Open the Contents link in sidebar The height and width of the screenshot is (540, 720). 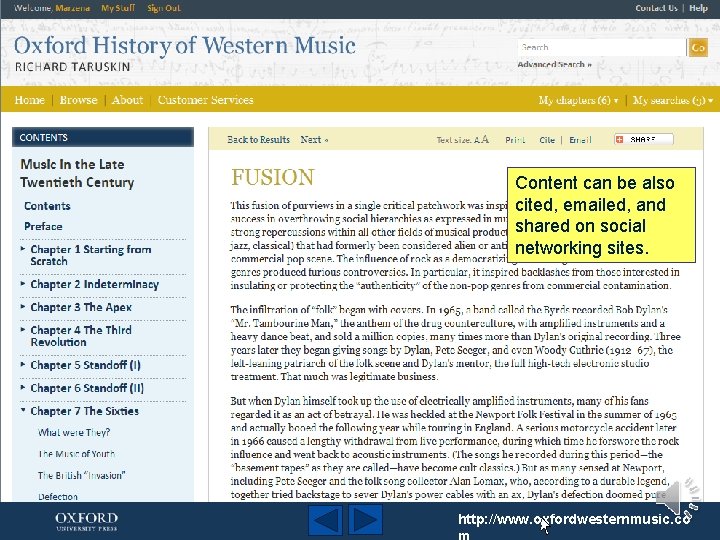(x=47, y=206)
